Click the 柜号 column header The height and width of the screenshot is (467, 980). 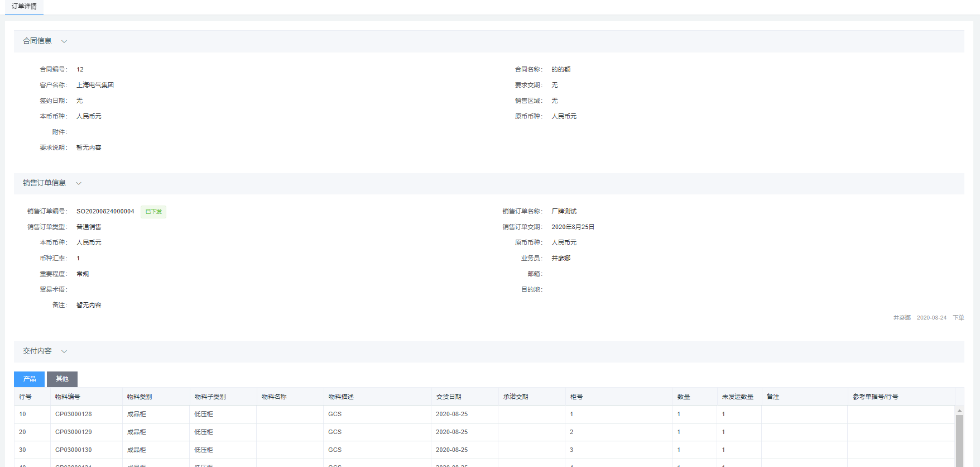[x=577, y=397]
